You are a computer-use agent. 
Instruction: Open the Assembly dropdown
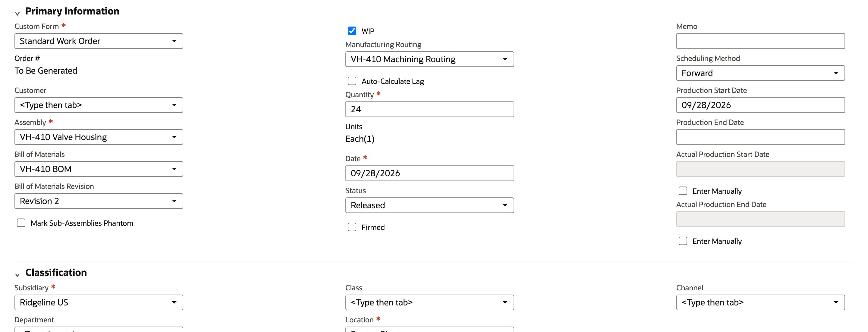click(99, 137)
